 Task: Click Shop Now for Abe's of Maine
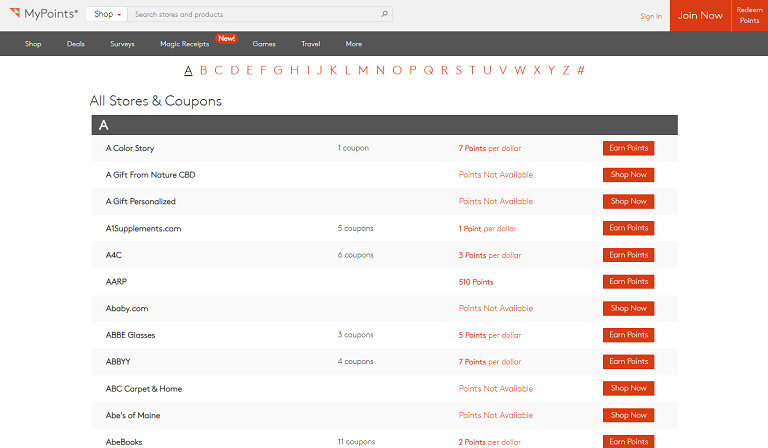628,415
